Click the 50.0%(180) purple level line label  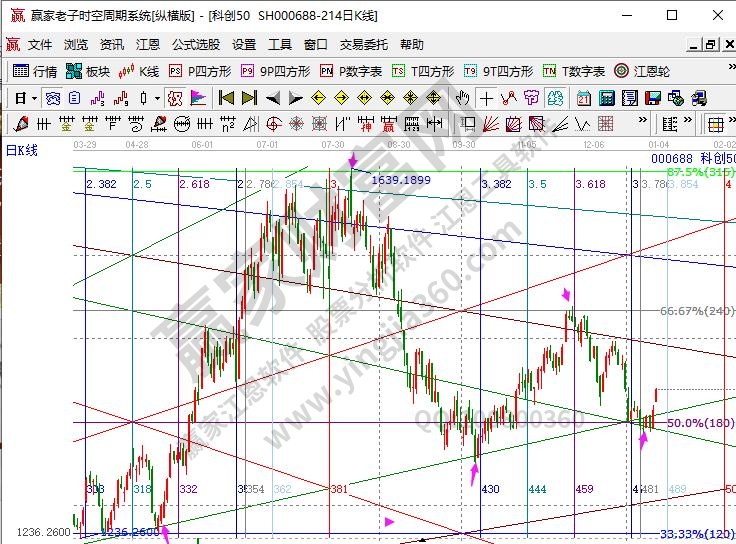click(699, 423)
